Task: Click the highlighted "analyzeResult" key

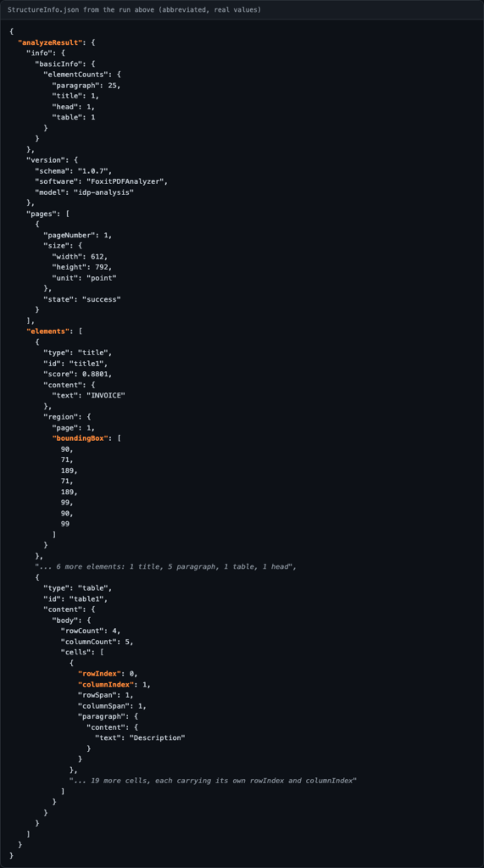Action: [x=51, y=42]
